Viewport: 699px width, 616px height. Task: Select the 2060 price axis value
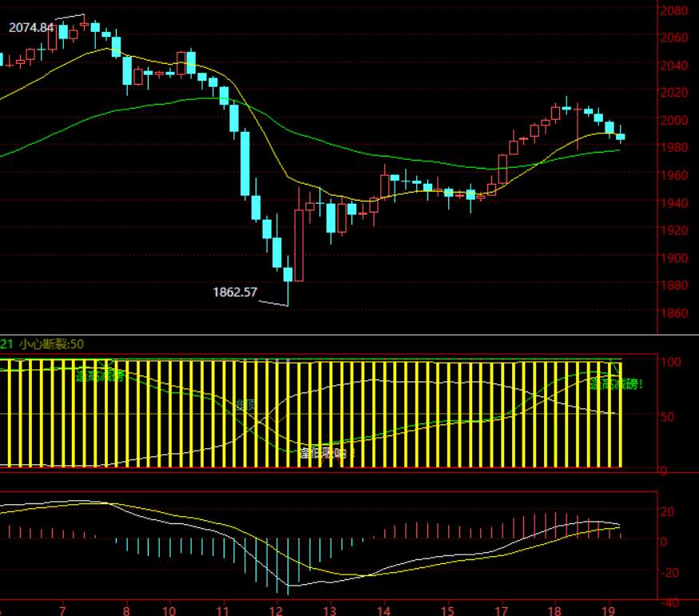(x=674, y=37)
